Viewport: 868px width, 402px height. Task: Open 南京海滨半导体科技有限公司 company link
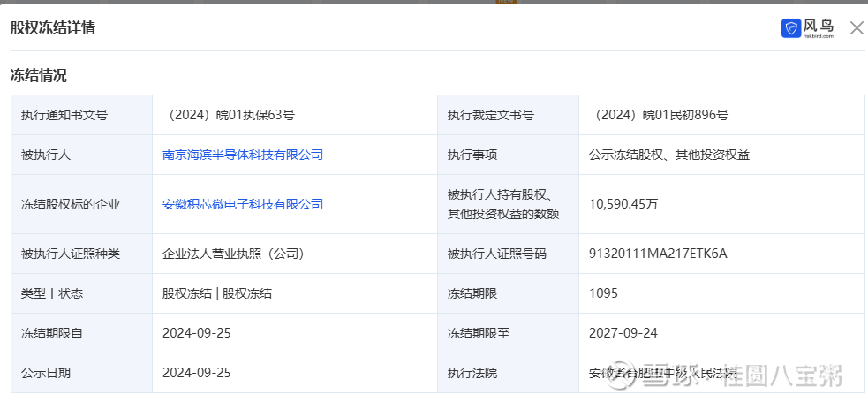click(243, 155)
